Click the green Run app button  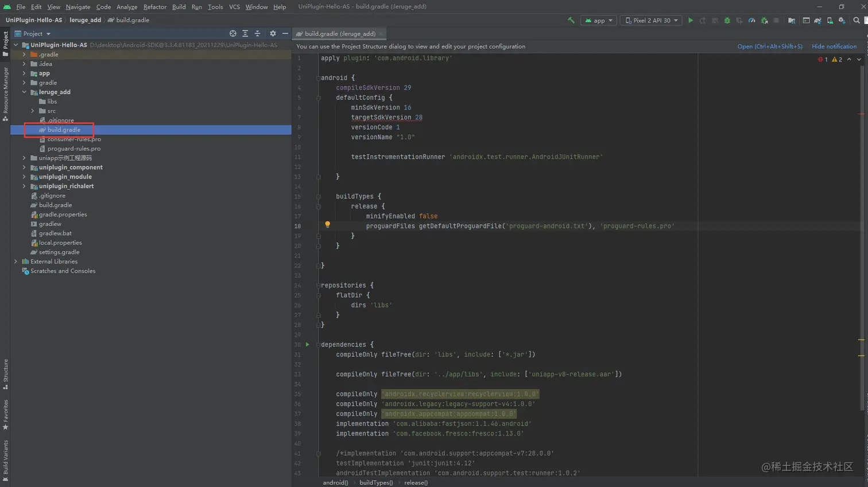(x=691, y=21)
